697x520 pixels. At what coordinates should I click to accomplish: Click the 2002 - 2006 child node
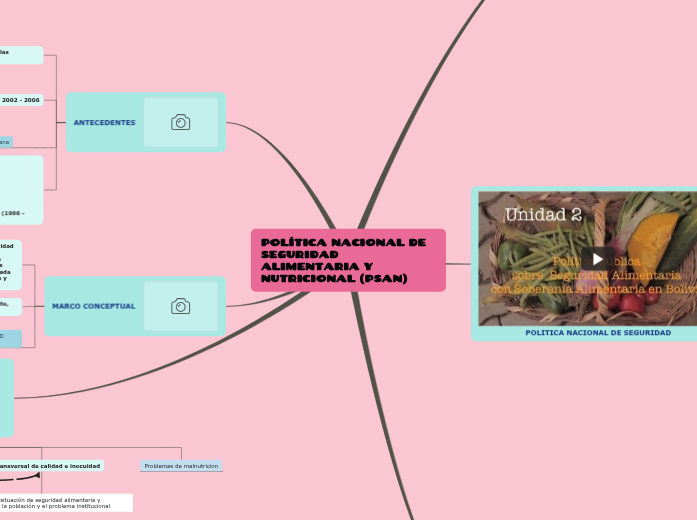coord(21,101)
